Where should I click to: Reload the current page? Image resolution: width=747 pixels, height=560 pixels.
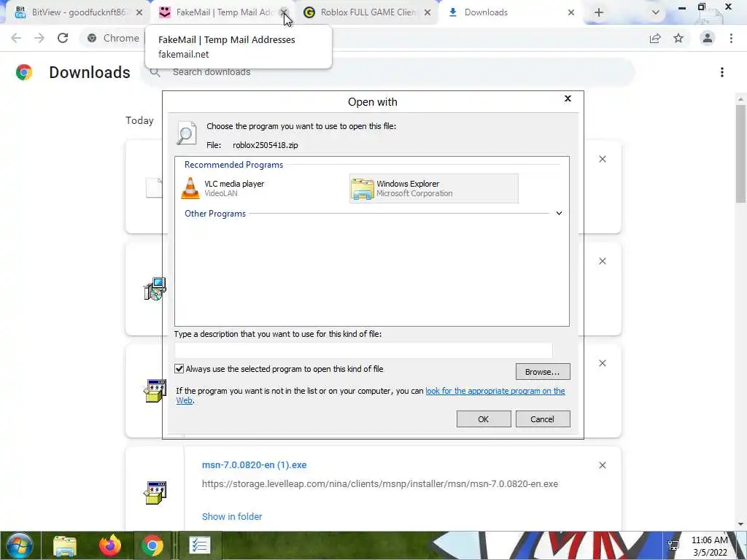click(x=63, y=38)
